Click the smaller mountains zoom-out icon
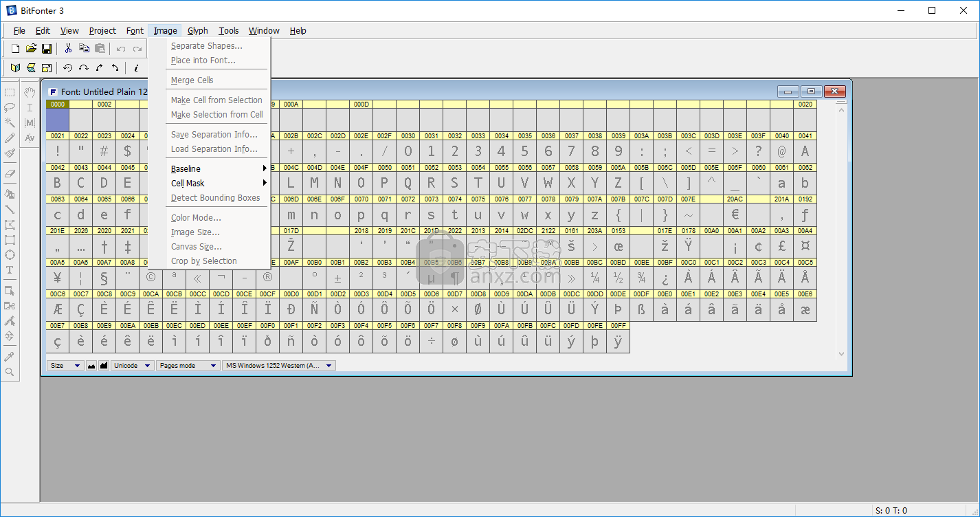 point(91,366)
